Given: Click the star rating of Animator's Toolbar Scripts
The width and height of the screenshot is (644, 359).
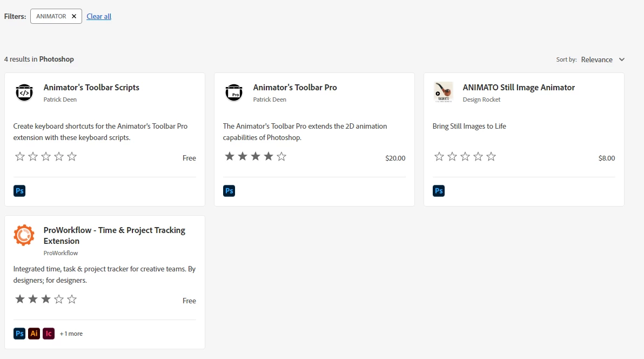Looking at the screenshot, I should point(45,157).
